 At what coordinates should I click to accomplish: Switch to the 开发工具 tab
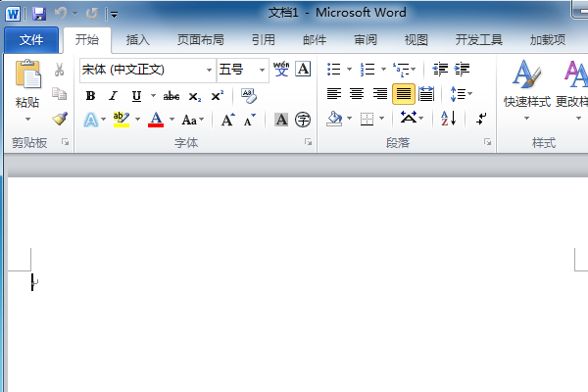coord(478,40)
